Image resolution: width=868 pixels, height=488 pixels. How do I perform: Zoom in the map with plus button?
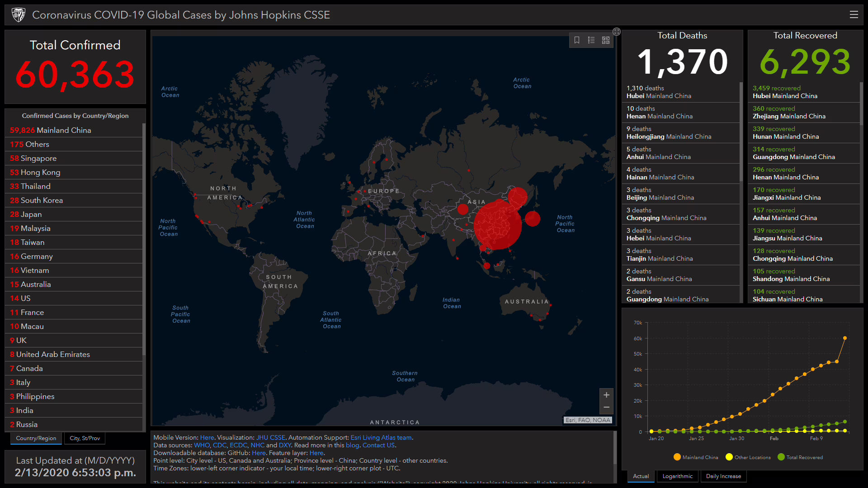(606, 395)
